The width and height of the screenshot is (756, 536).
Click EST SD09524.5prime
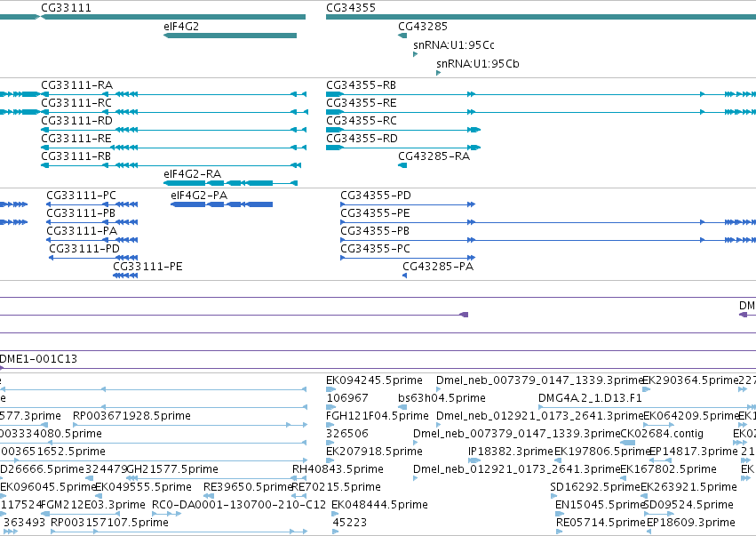(x=658, y=514)
